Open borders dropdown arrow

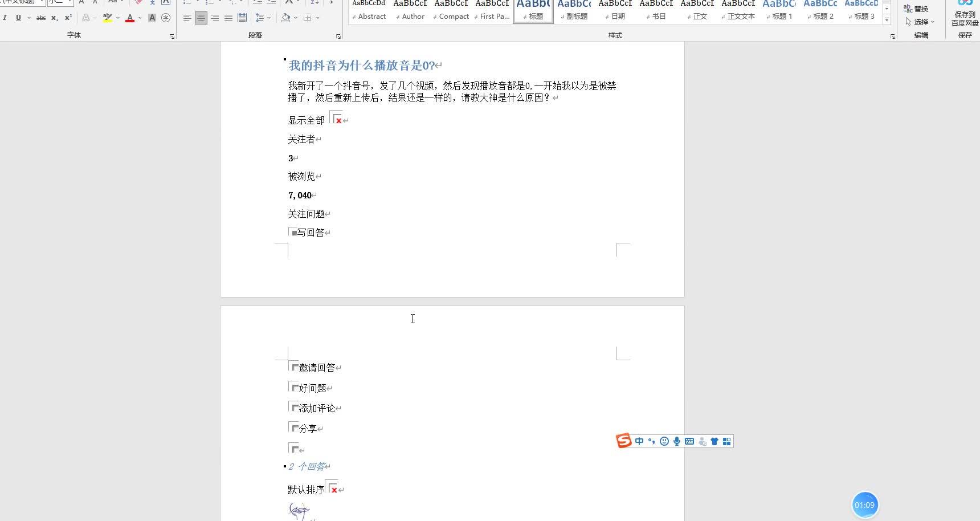point(318,18)
